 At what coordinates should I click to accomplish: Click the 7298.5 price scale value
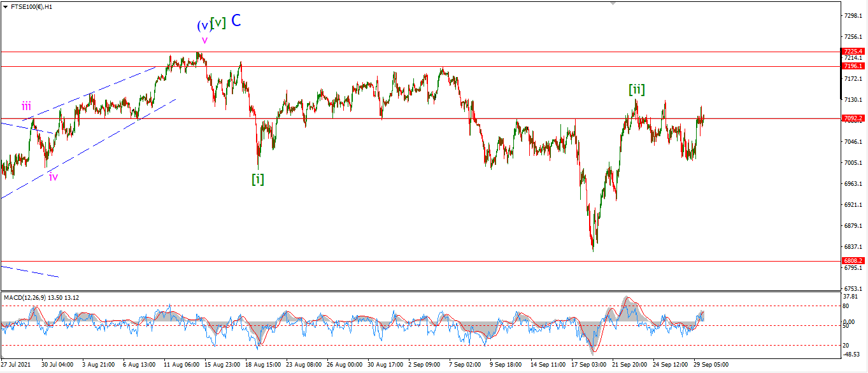click(852, 15)
